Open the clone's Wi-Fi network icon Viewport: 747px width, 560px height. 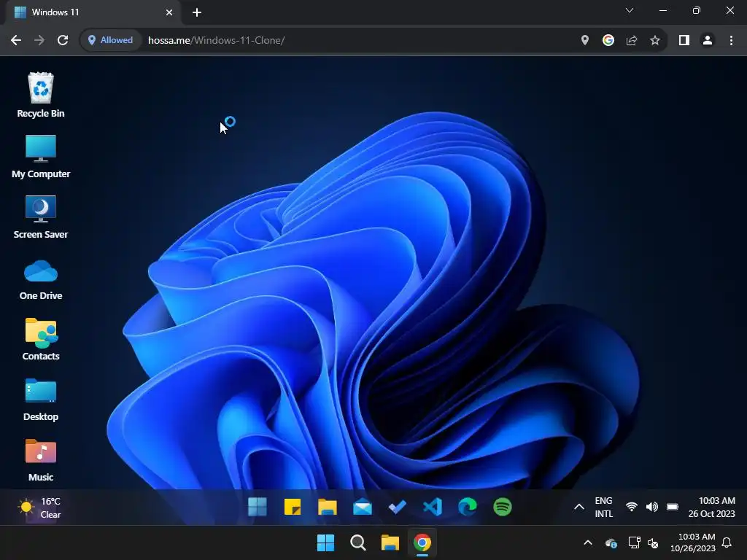(x=631, y=507)
